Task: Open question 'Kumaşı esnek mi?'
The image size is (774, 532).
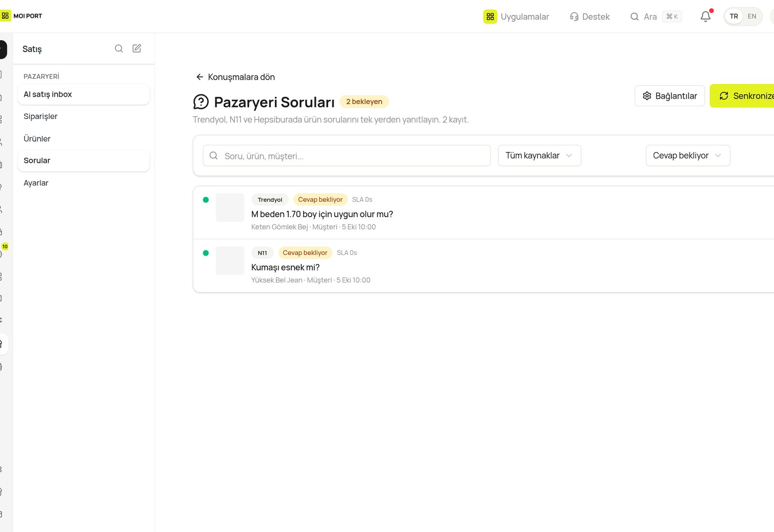Action: point(285,267)
